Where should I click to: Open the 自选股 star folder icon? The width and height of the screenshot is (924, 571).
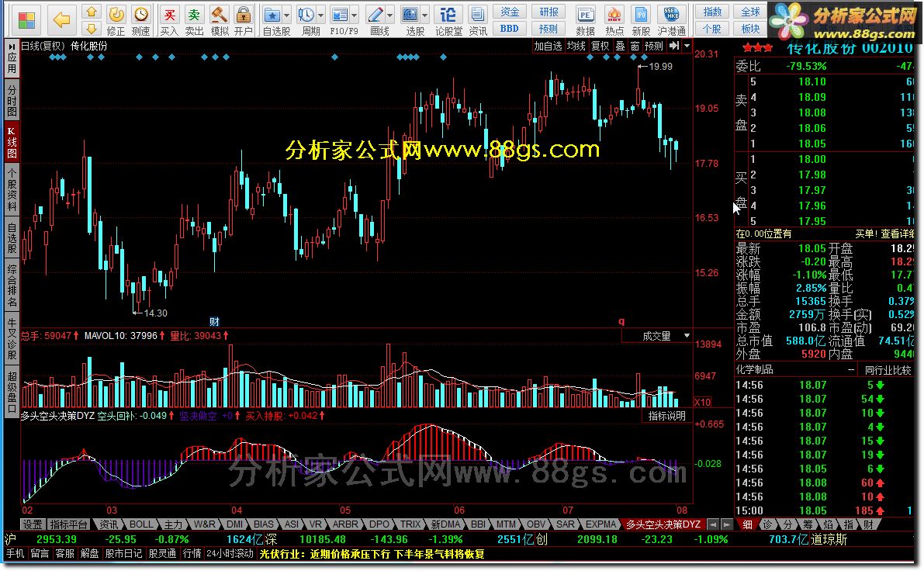click(272, 16)
